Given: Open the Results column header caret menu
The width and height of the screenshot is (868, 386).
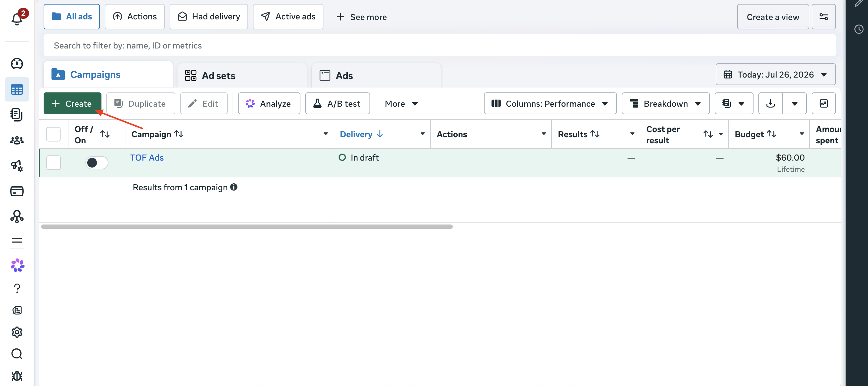Looking at the screenshot, I should (x=632, y=134).
